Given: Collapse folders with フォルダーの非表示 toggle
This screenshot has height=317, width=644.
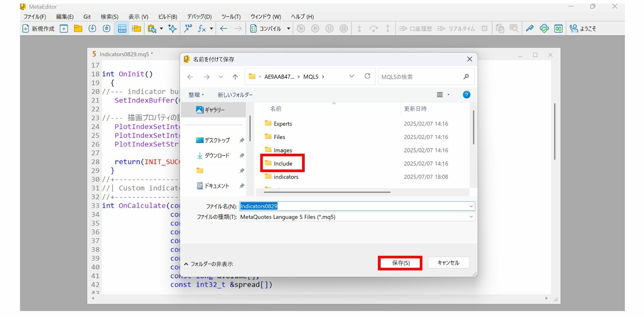Looking at the screenshot, I should pyautogui.click(x=208, y=264).
